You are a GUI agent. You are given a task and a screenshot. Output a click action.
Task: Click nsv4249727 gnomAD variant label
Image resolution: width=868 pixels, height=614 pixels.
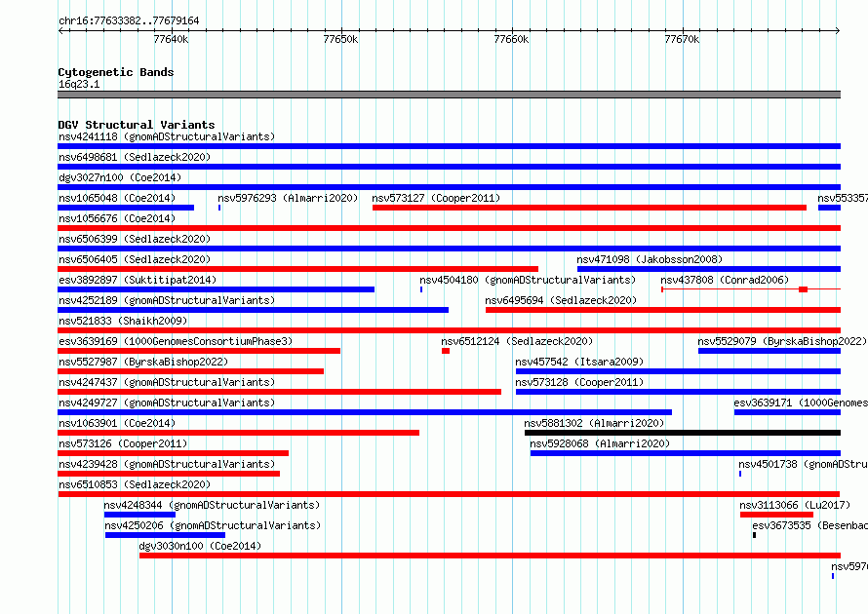click(167, 403)
